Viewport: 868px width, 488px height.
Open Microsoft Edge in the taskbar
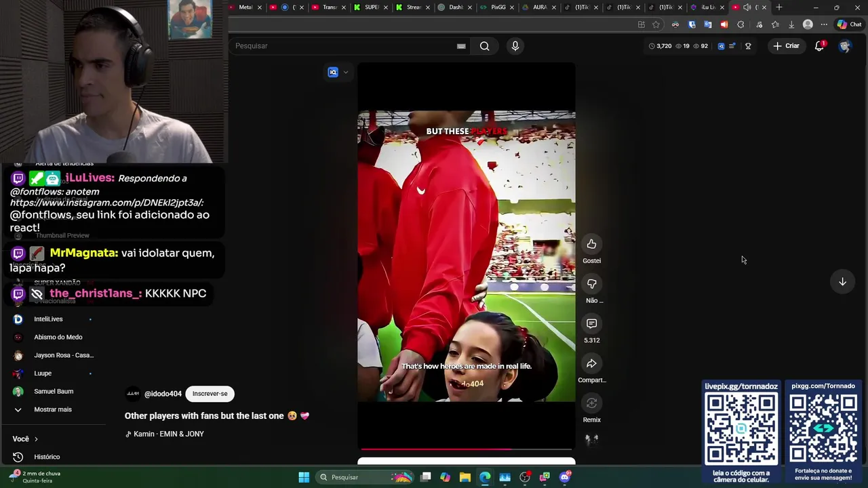(485, 477)
